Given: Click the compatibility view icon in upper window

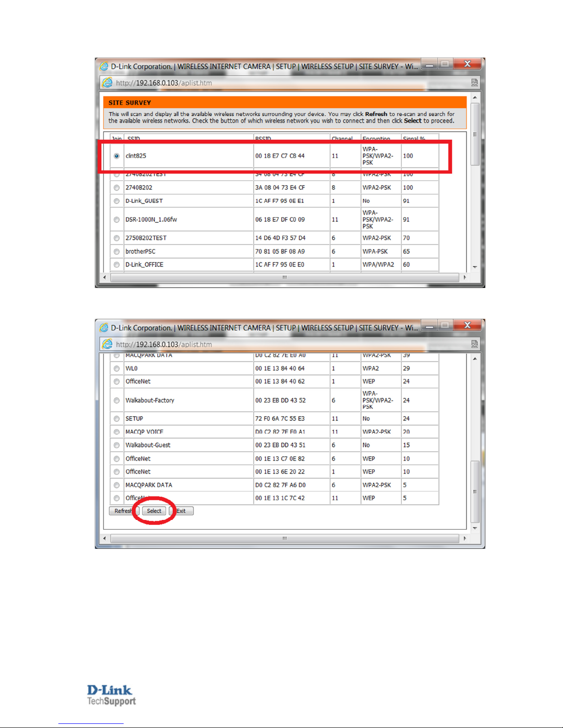Looking at the screenshot, I should 475,83.
